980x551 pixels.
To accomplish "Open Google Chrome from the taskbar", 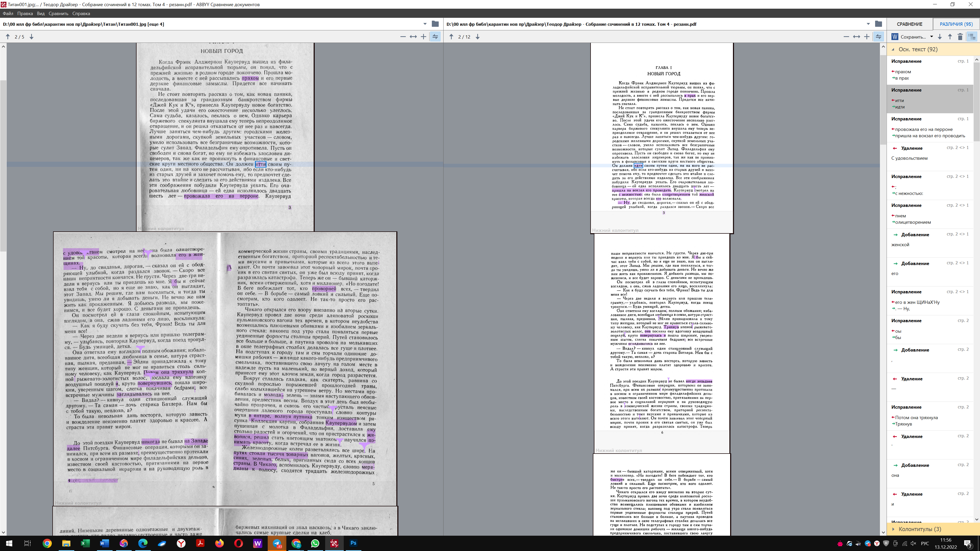I will tap(47, 543).
